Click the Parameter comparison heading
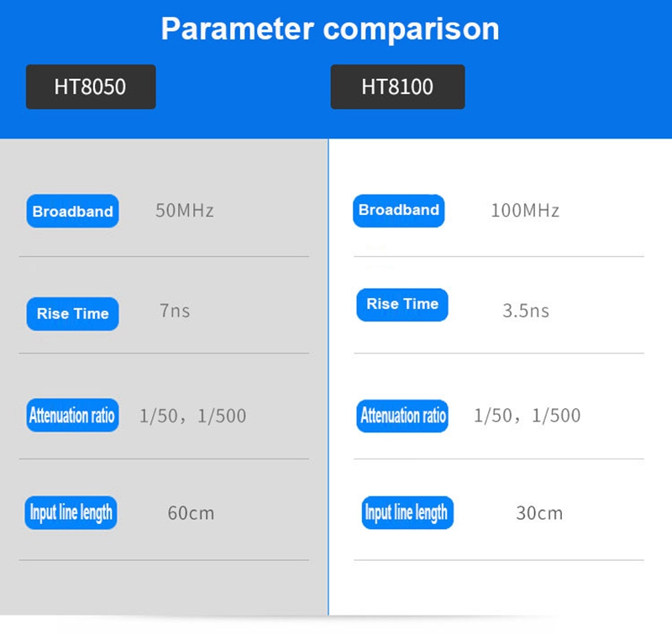This screenshot has width=672, height=634. [x=330, y=29]
